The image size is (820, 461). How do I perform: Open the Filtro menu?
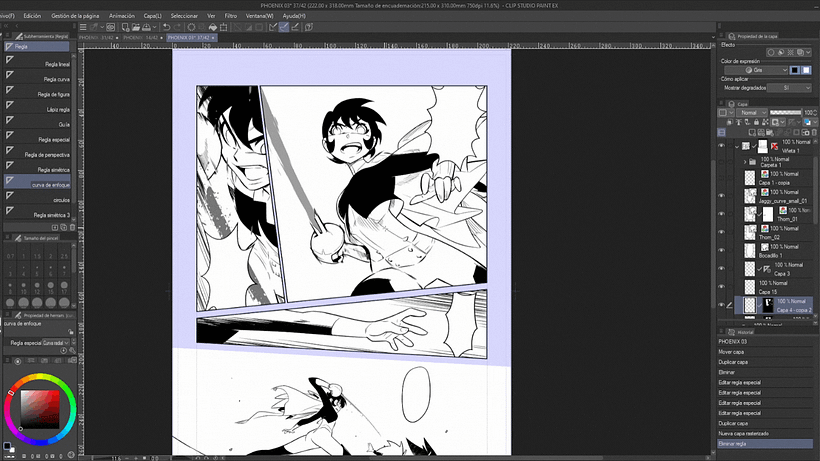[231, 16]
